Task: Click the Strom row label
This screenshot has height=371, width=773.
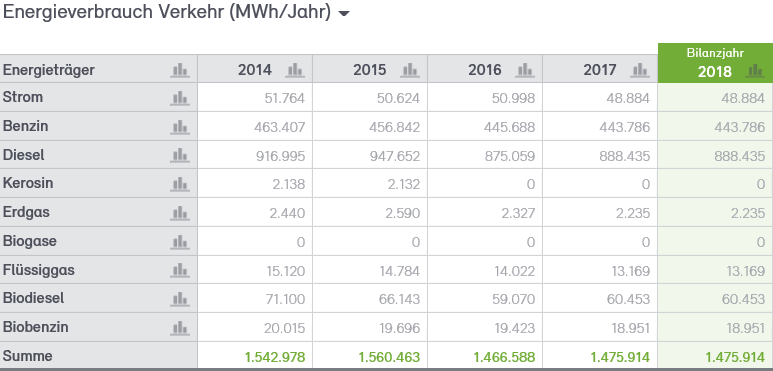Action: 23,97
